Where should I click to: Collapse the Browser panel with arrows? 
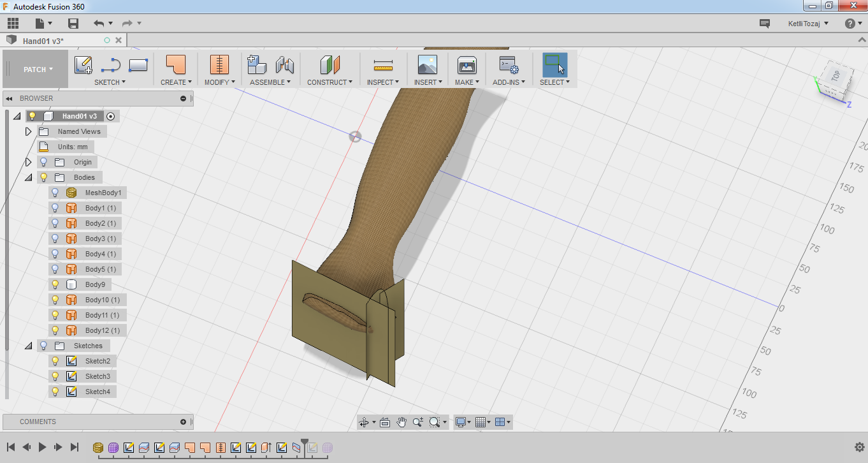(x=10, y=99)
